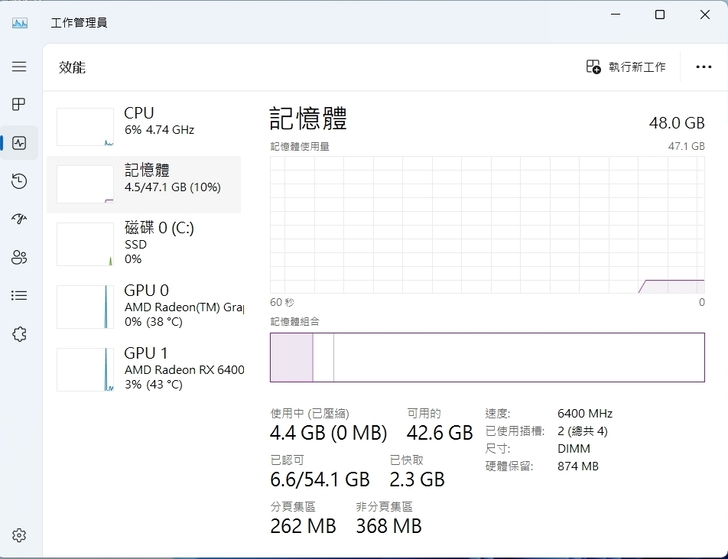Image resolution: width=728 pixels, height=559 pixels.
Task: Click the CPU mini graph thumbnail
Action: [85, 127]
